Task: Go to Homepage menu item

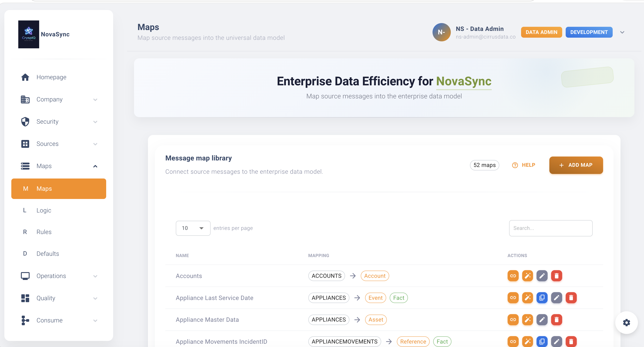Action: (52, 77)
